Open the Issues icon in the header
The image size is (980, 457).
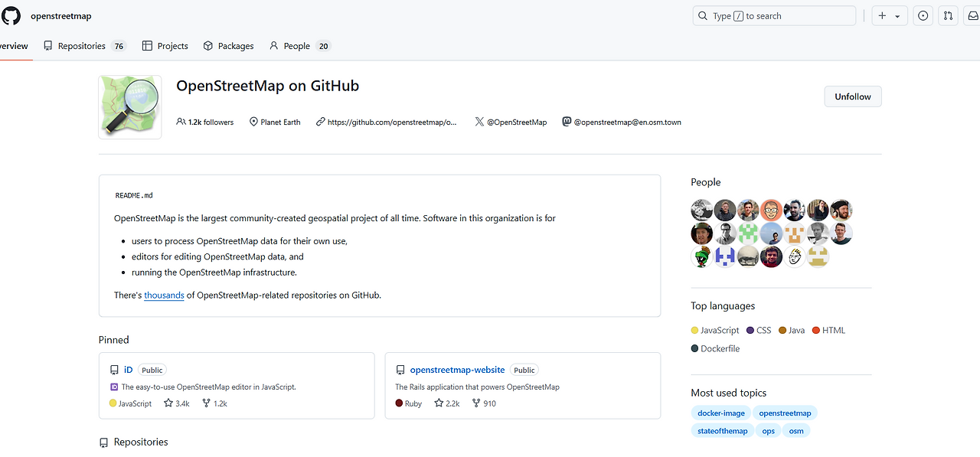click(x=923, y=16)
